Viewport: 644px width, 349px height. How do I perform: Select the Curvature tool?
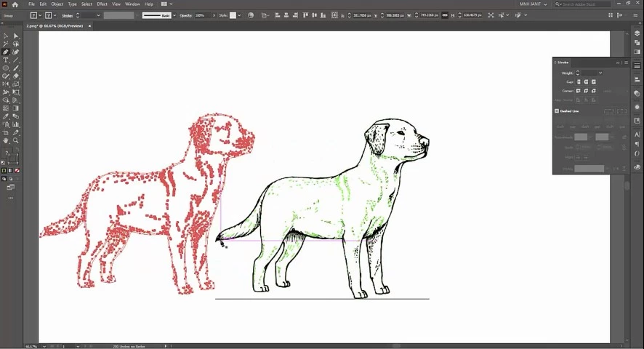pos(15,52)
